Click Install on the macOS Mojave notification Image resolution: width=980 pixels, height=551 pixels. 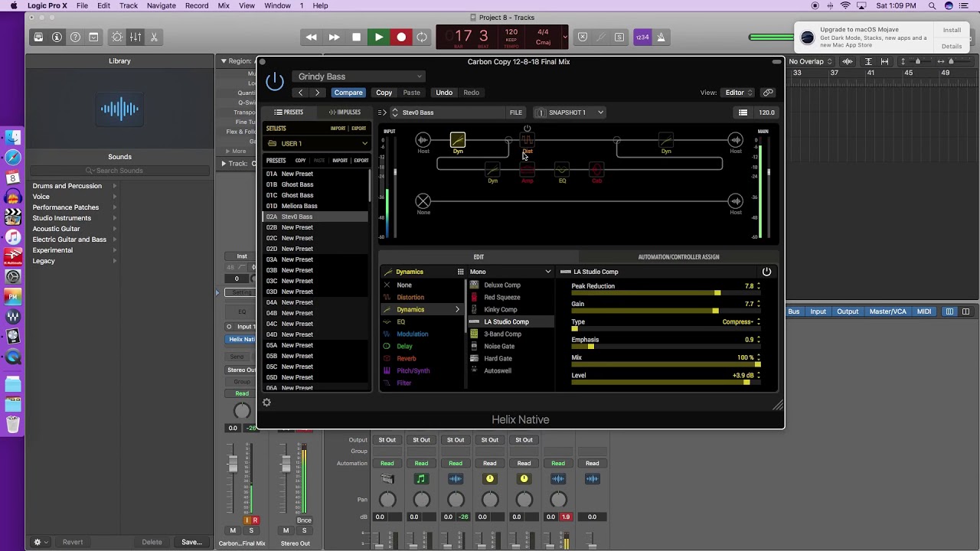point(952,31)
